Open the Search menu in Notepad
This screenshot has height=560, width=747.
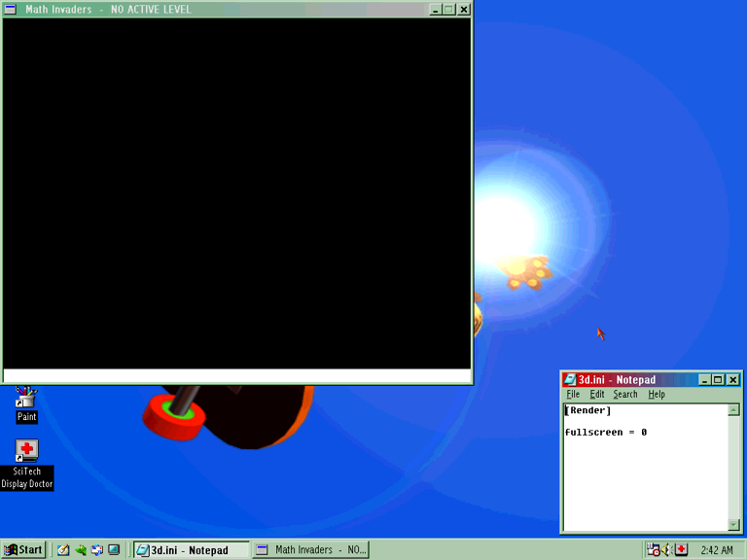coord(625,395)
